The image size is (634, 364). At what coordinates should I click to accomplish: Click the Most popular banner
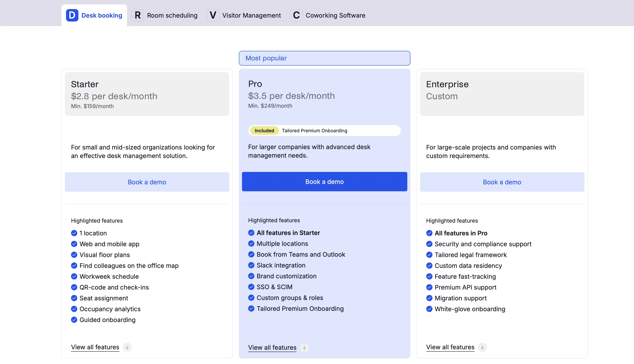[324, 58]
